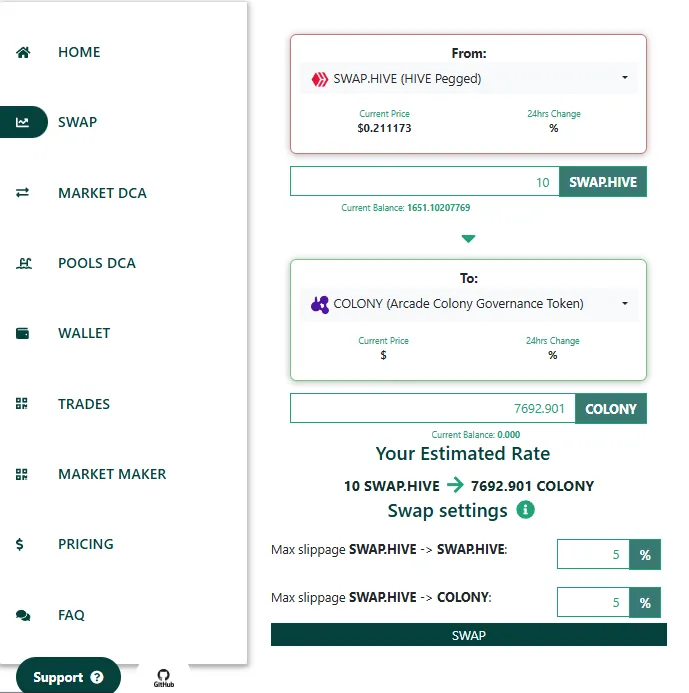
Task: Click the To dropdown caret arrow
Action: pos(624,303)
